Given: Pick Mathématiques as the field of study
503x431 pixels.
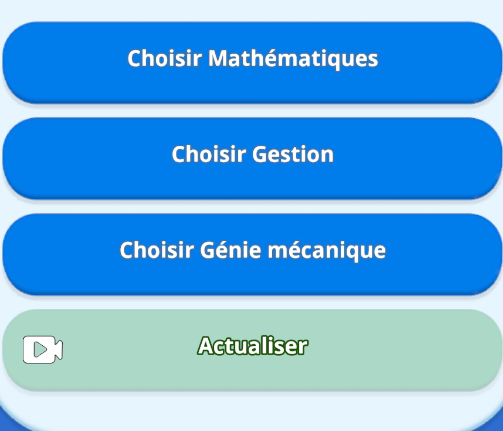Looking at the screenshot, I should [x=252, y=62].
